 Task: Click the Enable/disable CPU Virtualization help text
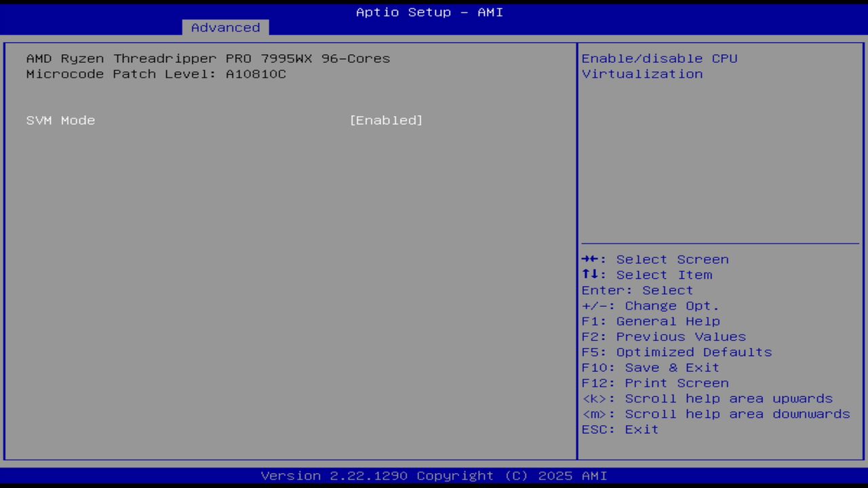tap(659, 66)
